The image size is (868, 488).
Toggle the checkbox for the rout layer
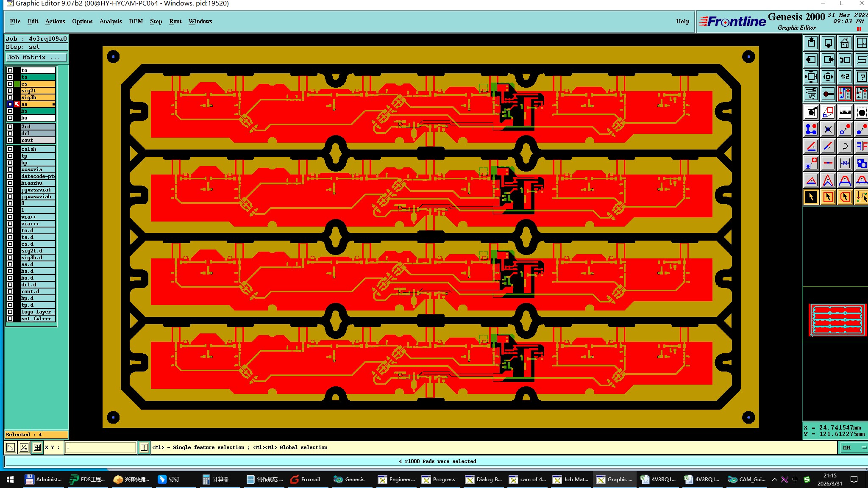(x=10, y=140)
